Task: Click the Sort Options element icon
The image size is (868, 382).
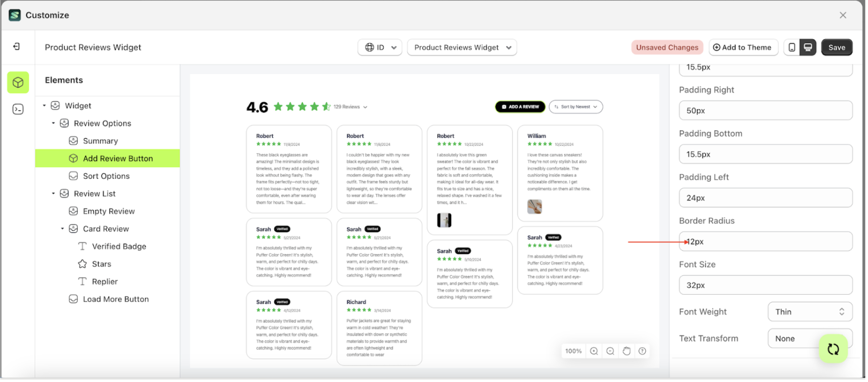Action: pos(73,176)
